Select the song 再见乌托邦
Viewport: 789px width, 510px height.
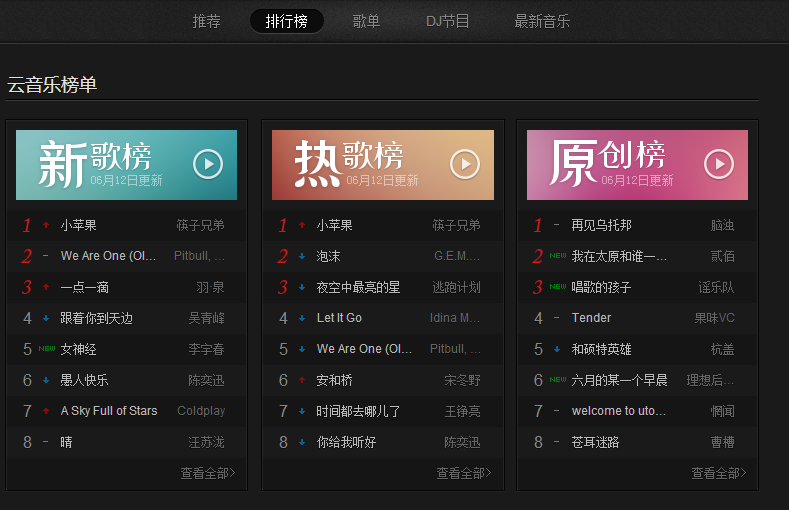pyautogui.click(x=601, y=225)
